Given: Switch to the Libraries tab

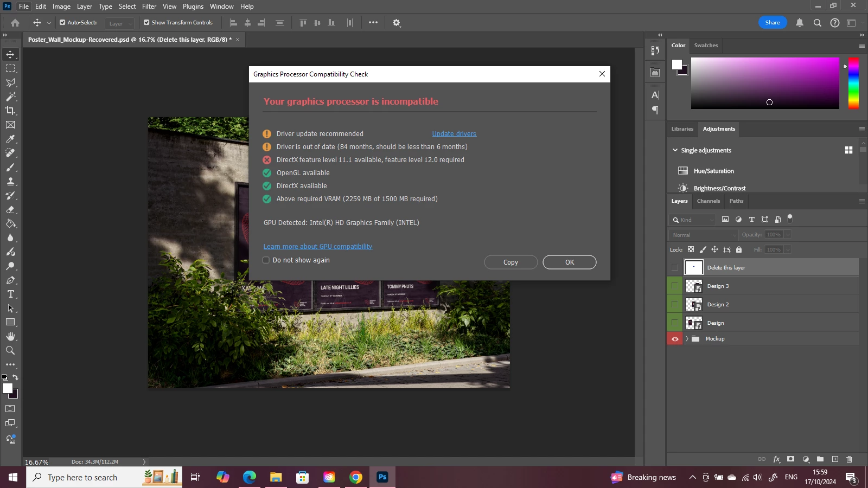Looking at the screenshot, I should pos(682,129).
